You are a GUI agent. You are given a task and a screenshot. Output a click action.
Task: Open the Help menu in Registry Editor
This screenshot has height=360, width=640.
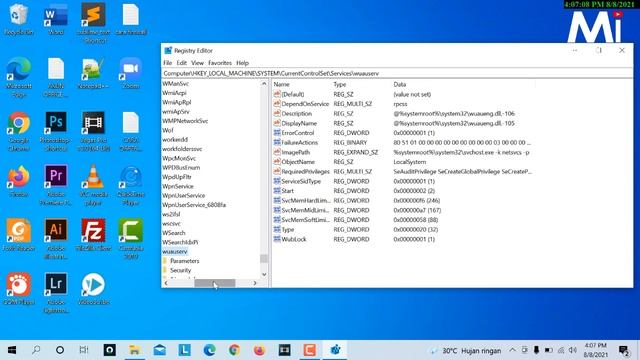(x=242, y=63)
